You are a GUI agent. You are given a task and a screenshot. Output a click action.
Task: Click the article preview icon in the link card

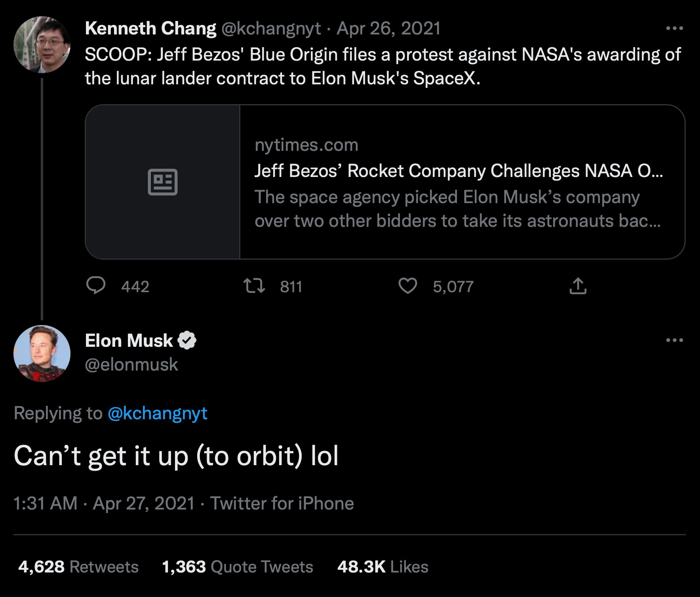[163, 183]
